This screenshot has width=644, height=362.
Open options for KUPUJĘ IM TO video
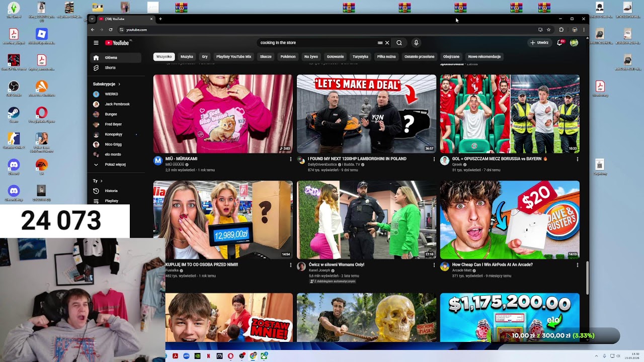[290, 265]
